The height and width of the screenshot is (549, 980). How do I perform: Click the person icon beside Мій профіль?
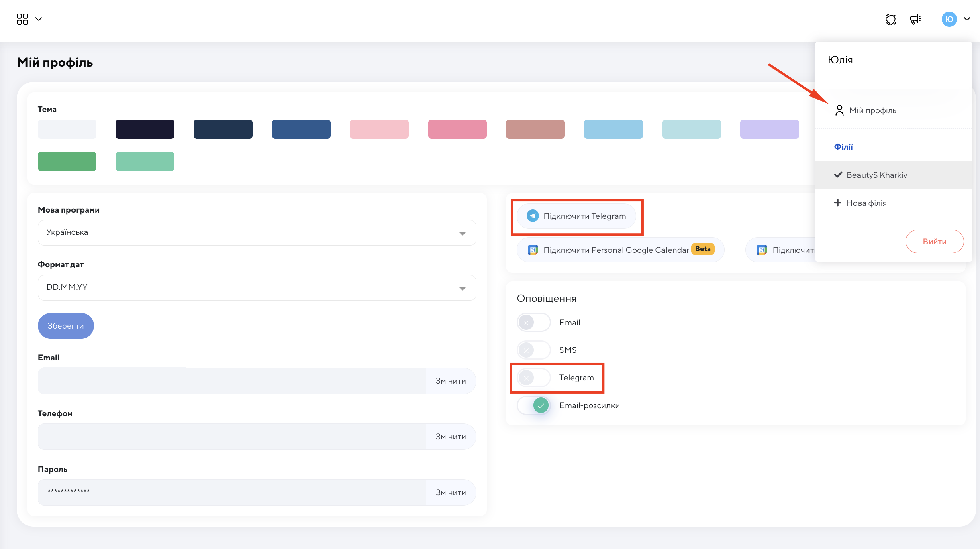point(839,110)
